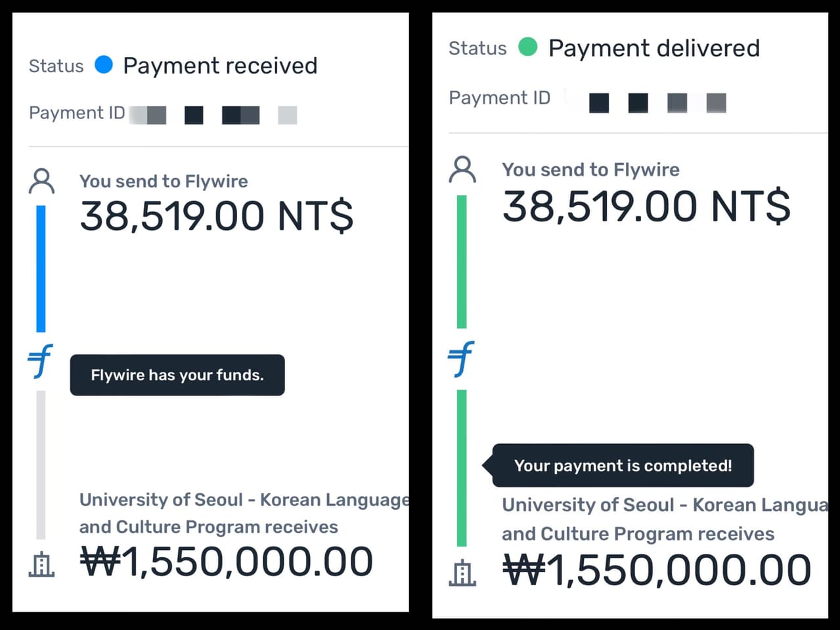Screen dimensions: 840x630
Task: Click the building icon in the Payment delivered panel
Action: click(462, 573)
